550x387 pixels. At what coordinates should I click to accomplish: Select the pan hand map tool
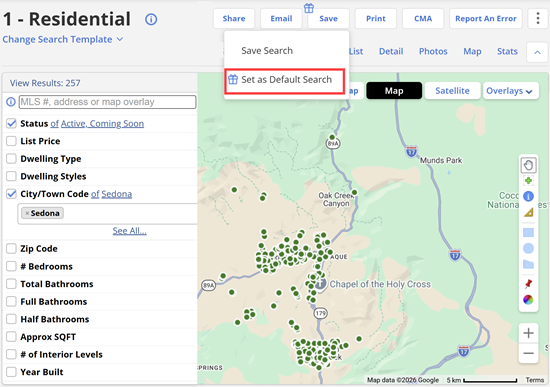click(528, 165)
